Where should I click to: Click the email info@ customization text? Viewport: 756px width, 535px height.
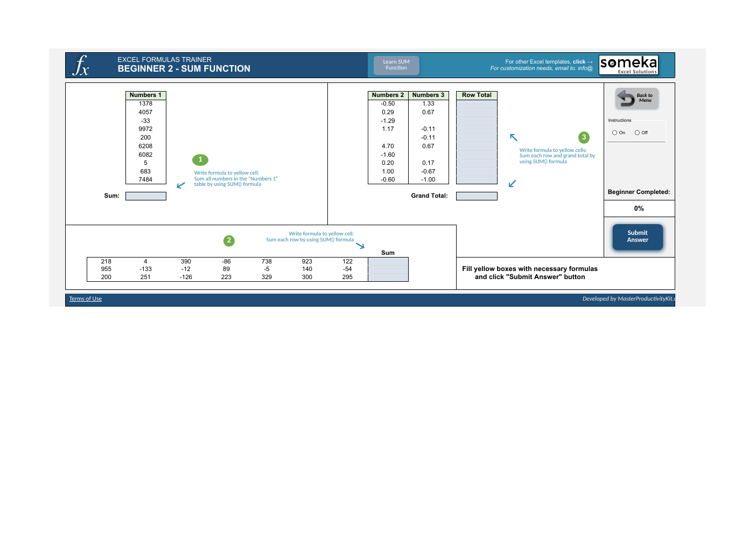coord(542,68)
